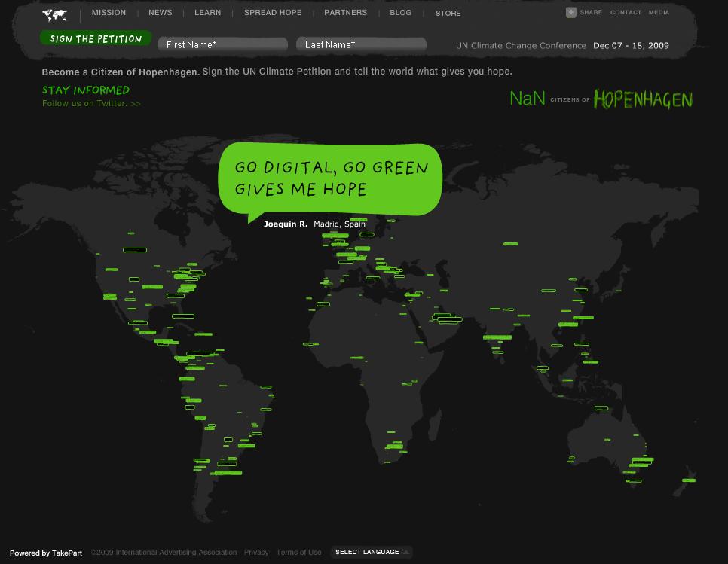
Task: Visit the Blog link in the nav
Action: point(401,13)
